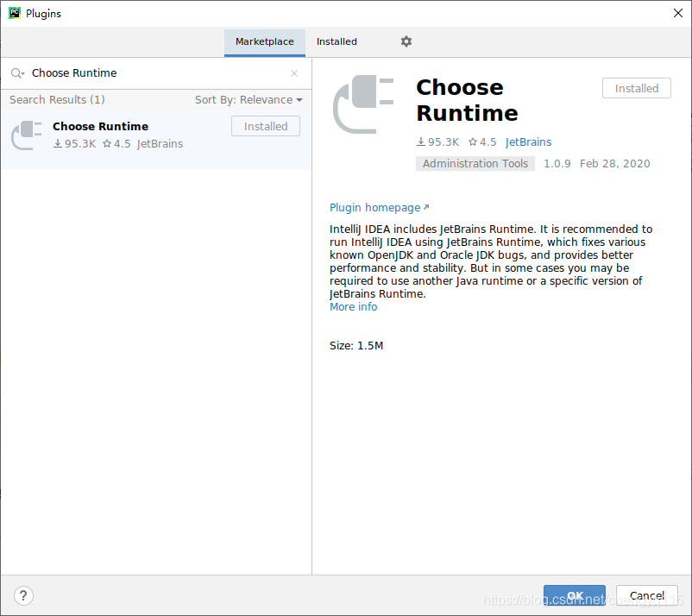Image resolution: width=692 pixels, height=616 pixels.
Task: Open the Plugin homepage link
Action: [379, 207]
